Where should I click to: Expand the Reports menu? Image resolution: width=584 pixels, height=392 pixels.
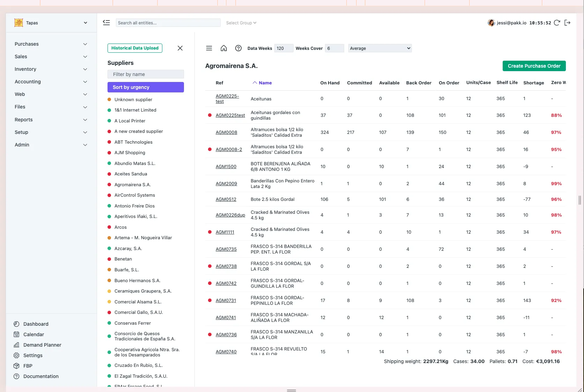click(x=51, y=120)
